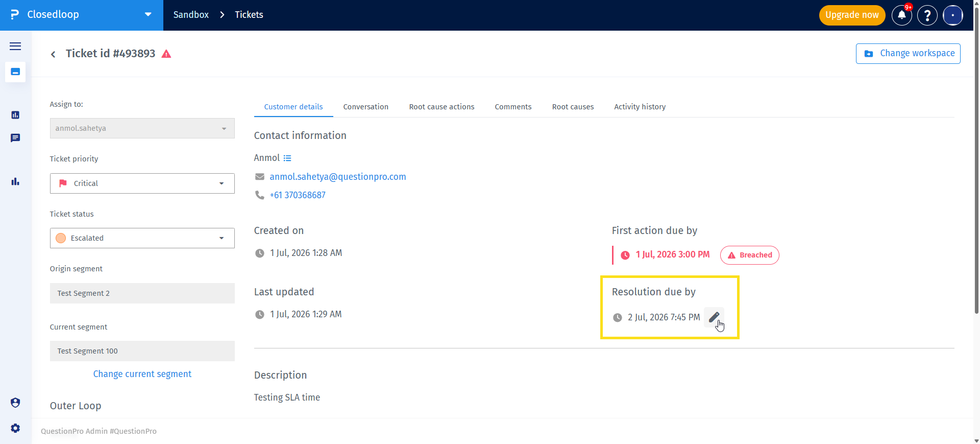Switch to the Conversation tab
Viewport: 980px width, 444px height.
pyautogui.click(x=366, y=107)
